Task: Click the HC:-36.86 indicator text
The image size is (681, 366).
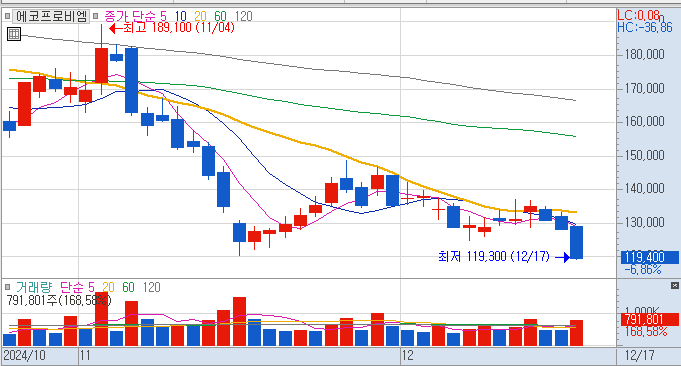Action: (645, 27)
